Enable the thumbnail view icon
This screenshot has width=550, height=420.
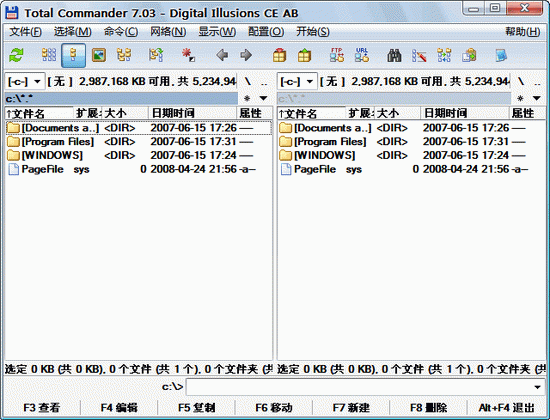99,55
